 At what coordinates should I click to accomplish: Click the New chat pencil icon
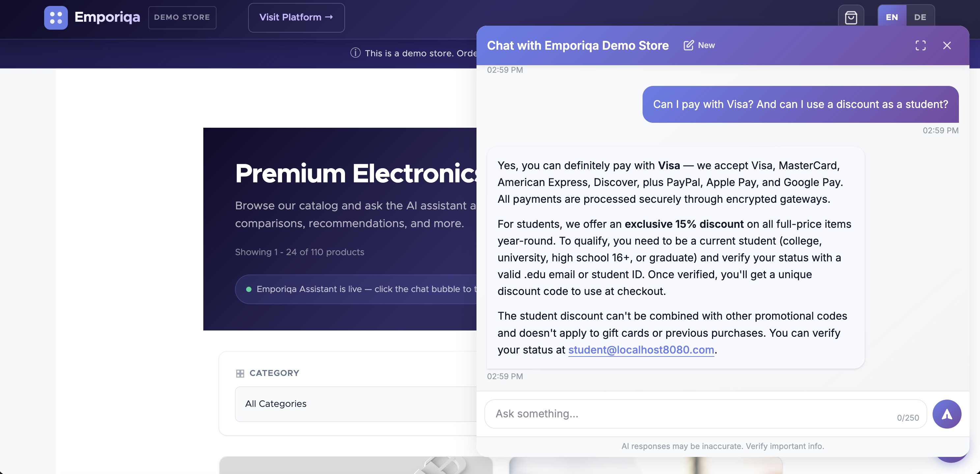click(x=688, y=45)
